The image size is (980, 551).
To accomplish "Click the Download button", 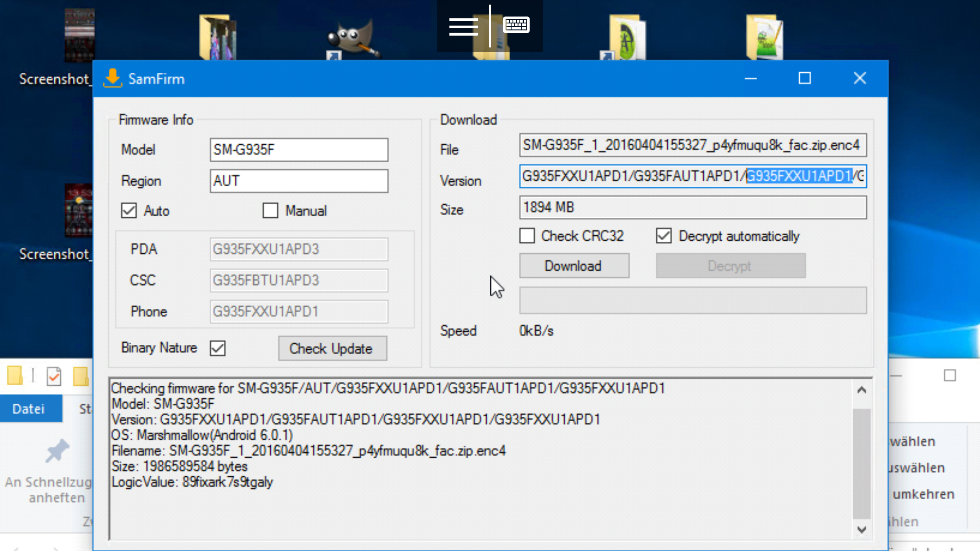I will [574, 266].
